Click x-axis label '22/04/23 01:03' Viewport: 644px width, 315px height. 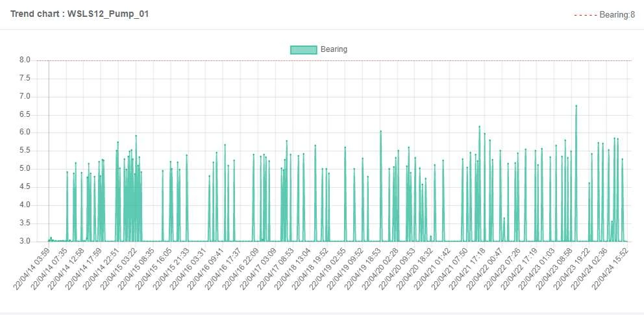[x=536, y=269]
